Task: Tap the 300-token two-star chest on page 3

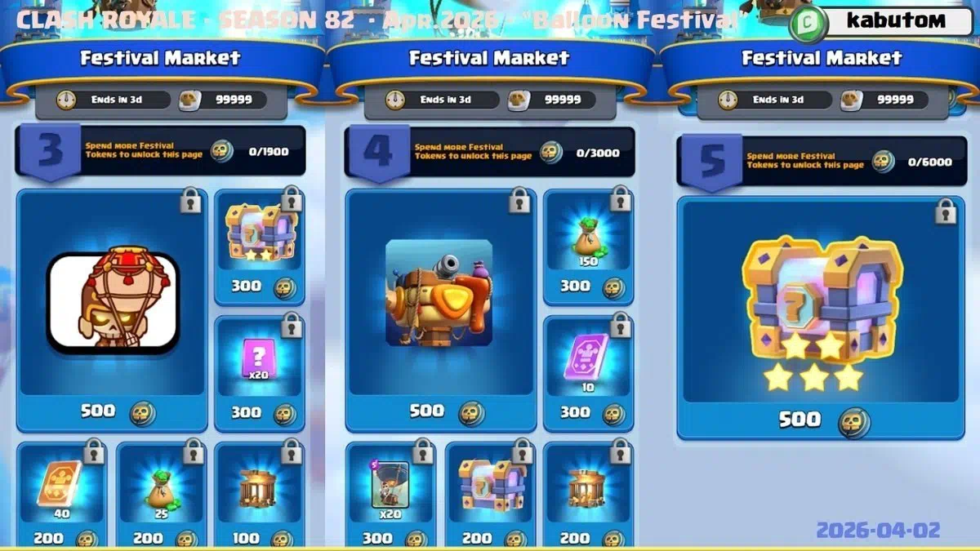Action: [x=259, y=247]
